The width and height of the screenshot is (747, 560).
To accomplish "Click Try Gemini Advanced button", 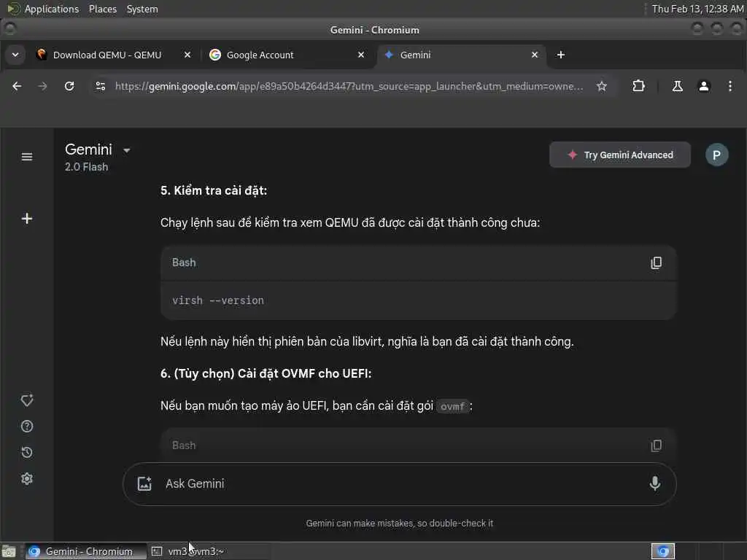I will (x=620, y=155).
